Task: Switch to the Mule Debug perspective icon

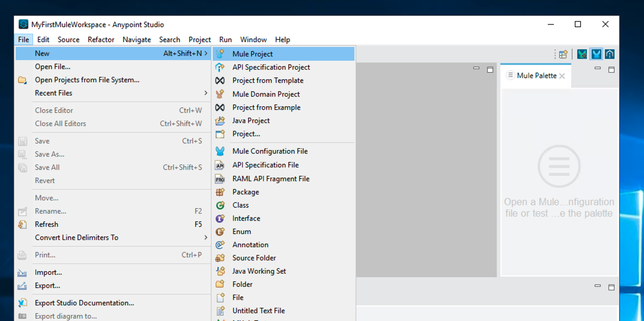Action: coord(582,54)
